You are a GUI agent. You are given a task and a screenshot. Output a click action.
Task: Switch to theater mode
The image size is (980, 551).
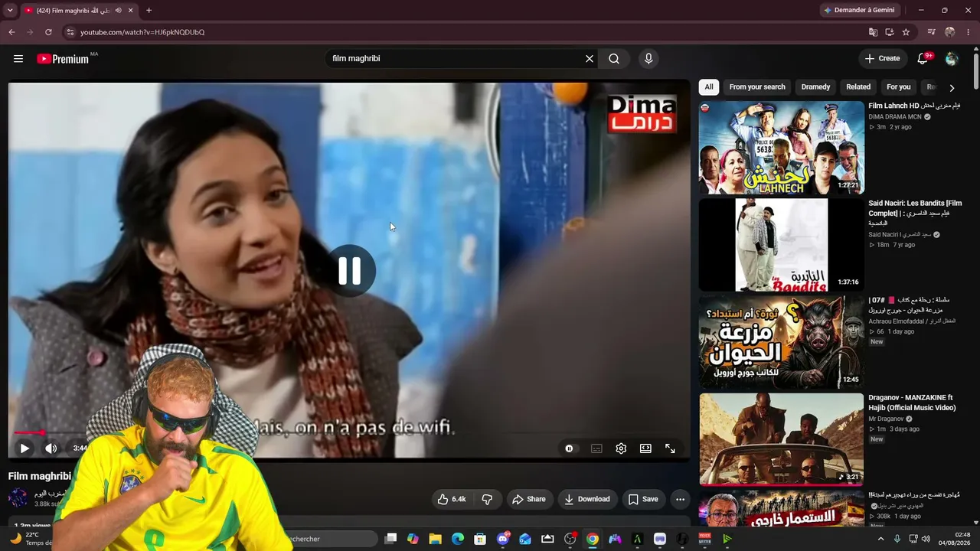coord(645,448)
